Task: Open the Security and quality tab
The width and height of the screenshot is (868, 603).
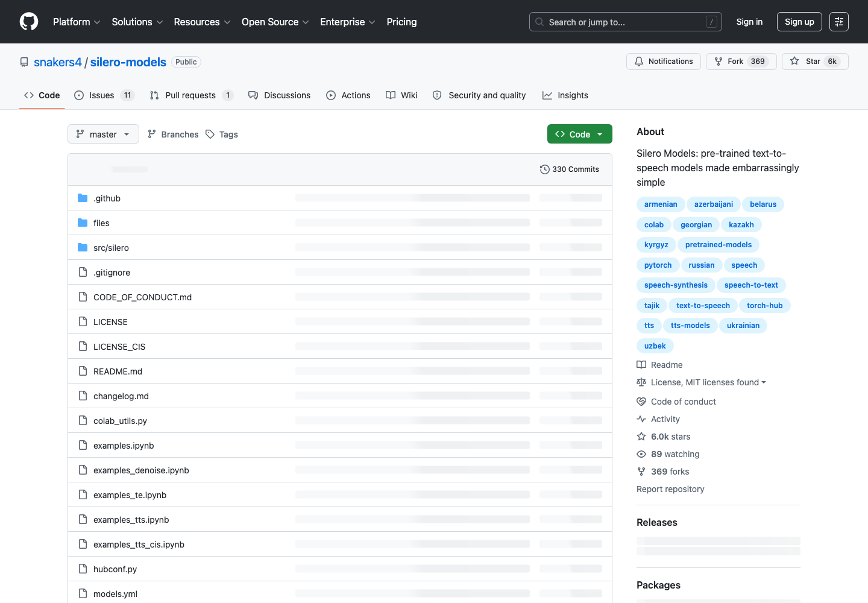Action: [x=479, y=95]
